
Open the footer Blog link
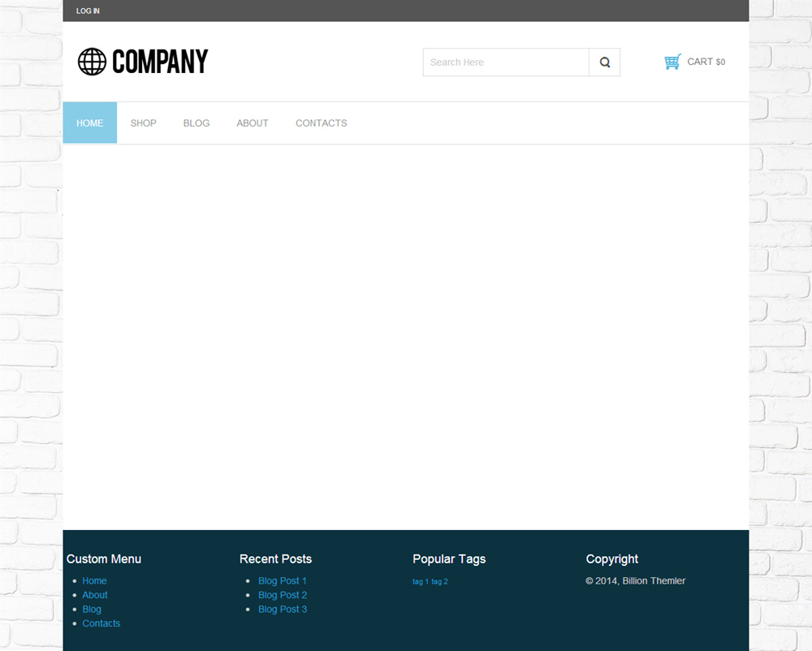(x=92, y=609)
